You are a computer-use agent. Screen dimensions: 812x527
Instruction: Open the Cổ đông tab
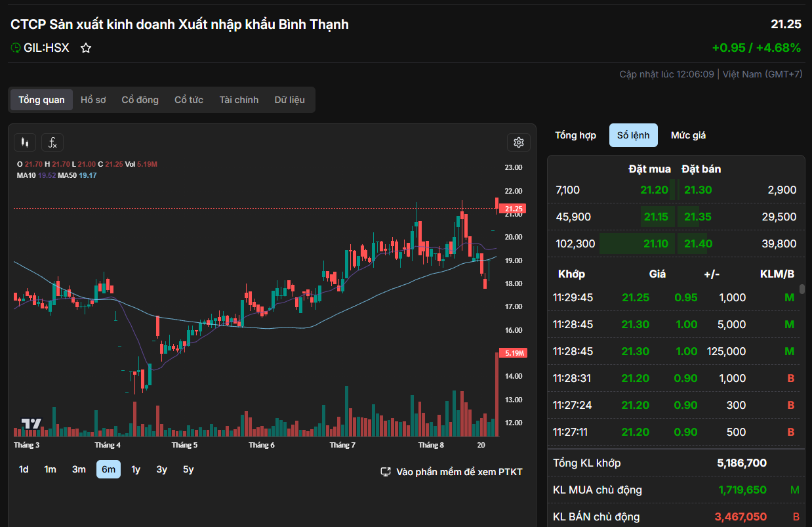pyautogui.click(x=140, y=100)
